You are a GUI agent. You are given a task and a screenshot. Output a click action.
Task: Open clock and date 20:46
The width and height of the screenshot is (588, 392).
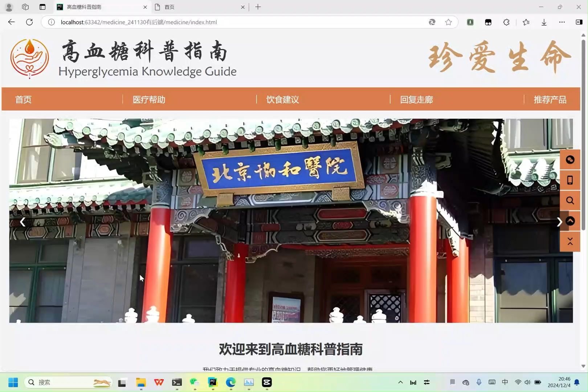coord(559,382)
